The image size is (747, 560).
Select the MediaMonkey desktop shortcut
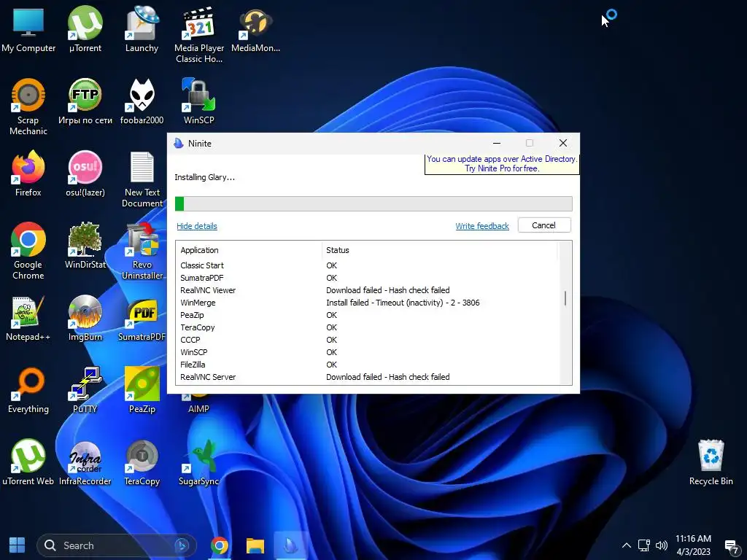point(255,29)
